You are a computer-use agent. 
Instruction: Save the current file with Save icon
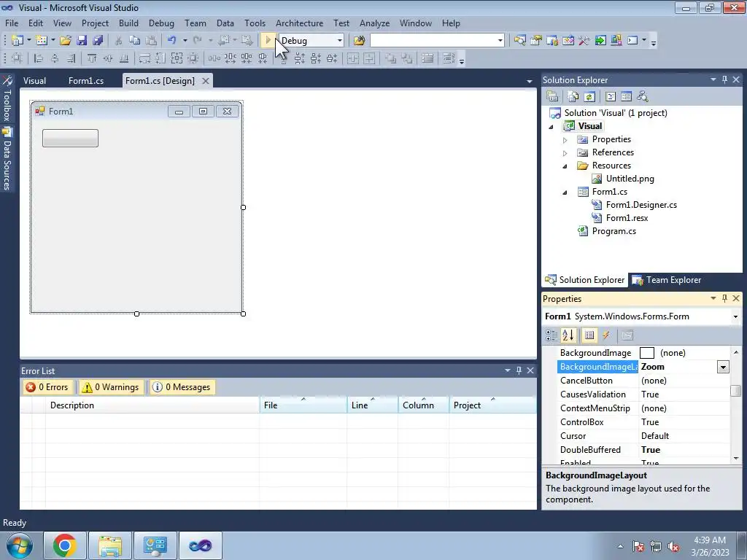pyautogui.click(x=82, y=41)
